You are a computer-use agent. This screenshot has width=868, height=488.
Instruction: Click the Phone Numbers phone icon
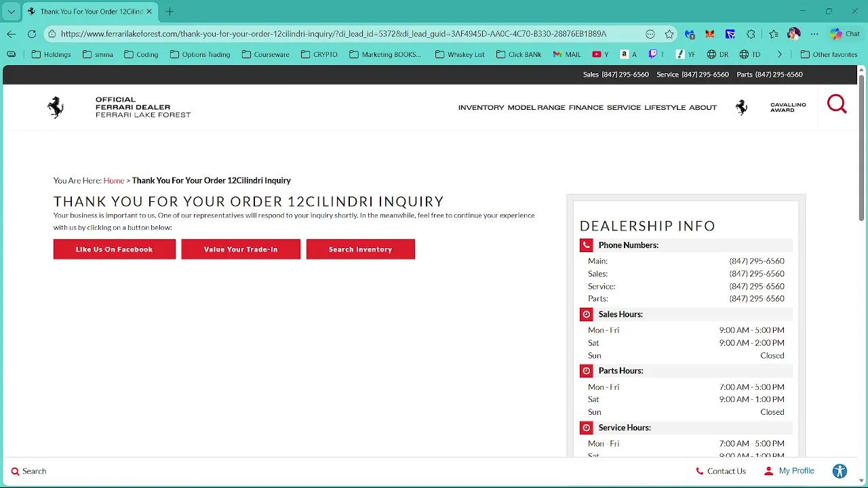click(x=587, y=245)
